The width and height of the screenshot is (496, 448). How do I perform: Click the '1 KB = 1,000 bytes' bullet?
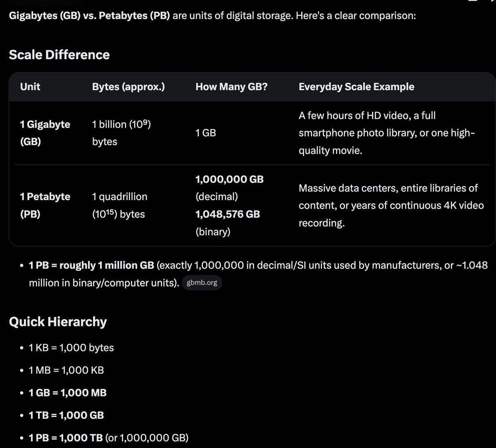[x=71, y=348]
